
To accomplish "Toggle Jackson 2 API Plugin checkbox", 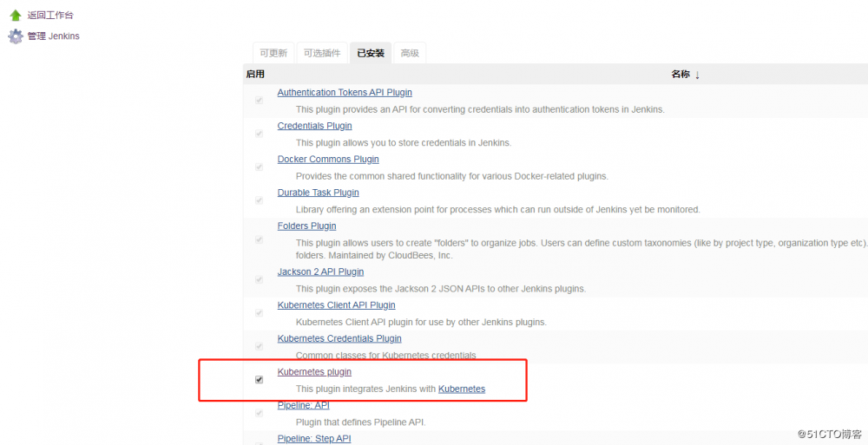I will pos(259,279).
